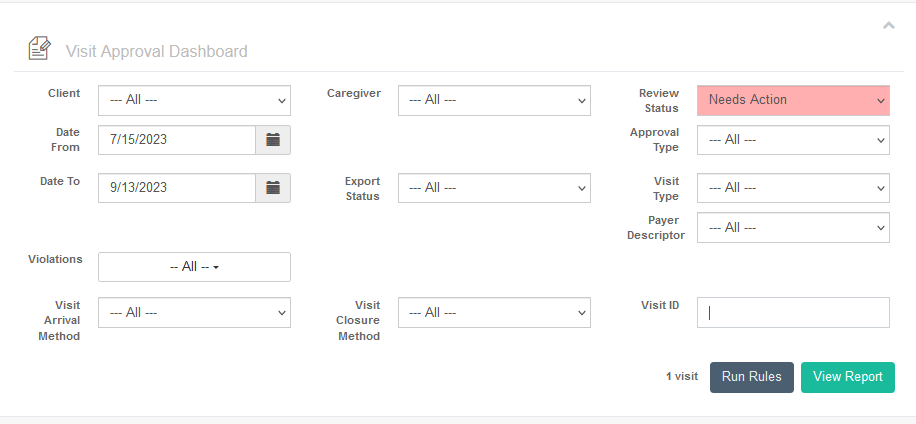Open the Export Status dropdown
916x424 pixels.
(494, 187)
